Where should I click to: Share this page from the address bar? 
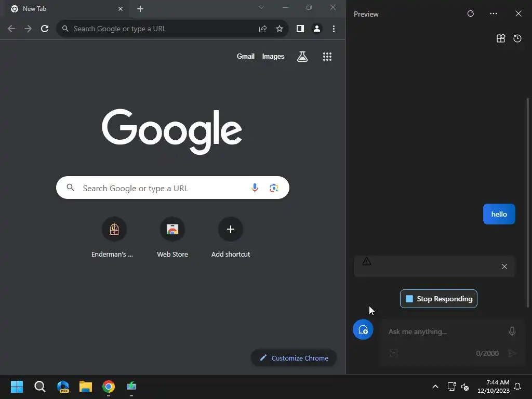263,29
